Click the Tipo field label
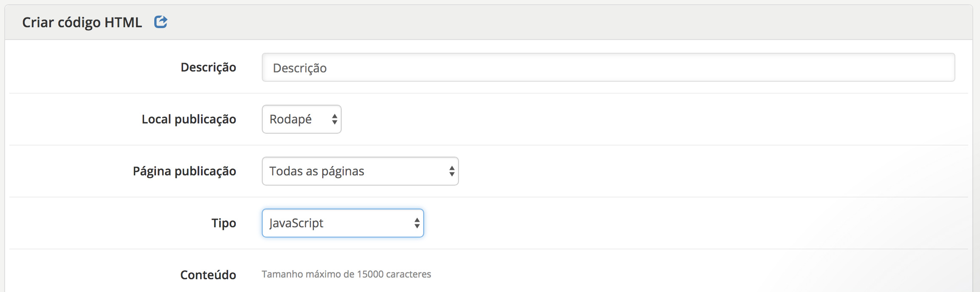 click(x=224, y=223)
